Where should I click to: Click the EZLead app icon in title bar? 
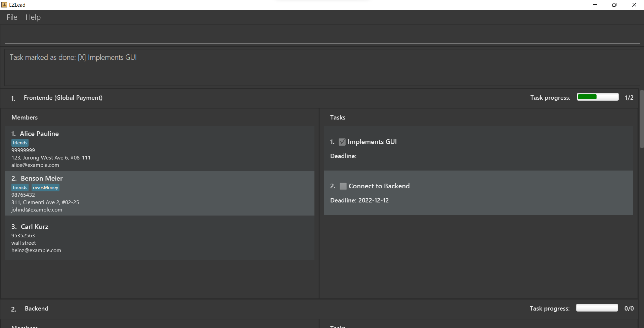[4, 5]
